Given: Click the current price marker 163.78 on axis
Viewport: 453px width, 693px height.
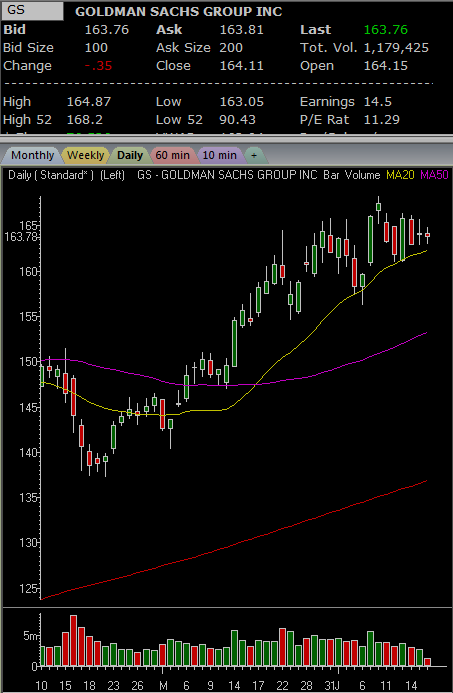Looking at the screenshot, I should pyautogui.click(x=21, y=237).
